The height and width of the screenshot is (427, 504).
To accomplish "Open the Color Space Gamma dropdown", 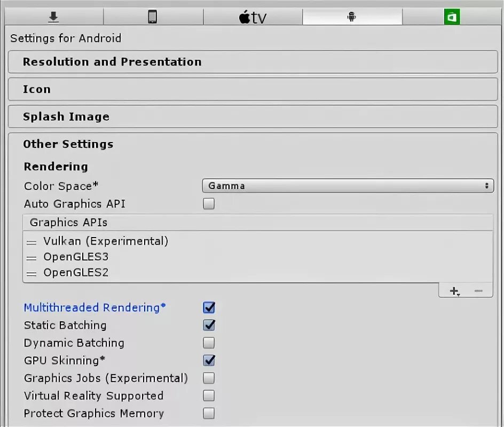I will pos(348,186).
